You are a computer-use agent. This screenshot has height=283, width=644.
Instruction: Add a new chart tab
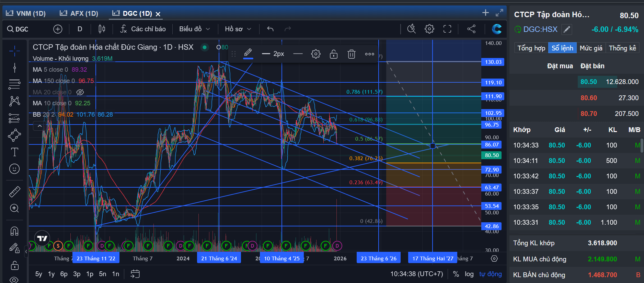[485, 13]
